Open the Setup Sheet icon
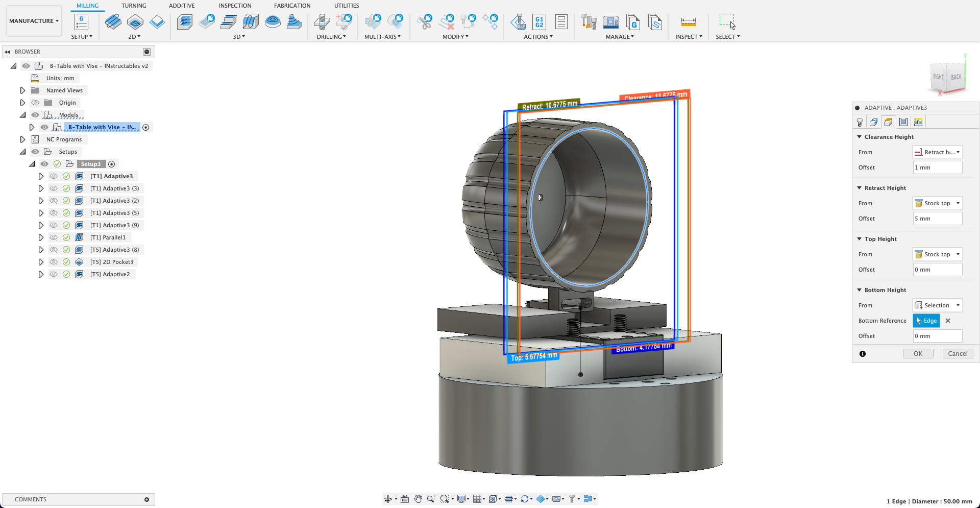The height and width of the screenshot is (508, 980). click(x=561, y=22)
